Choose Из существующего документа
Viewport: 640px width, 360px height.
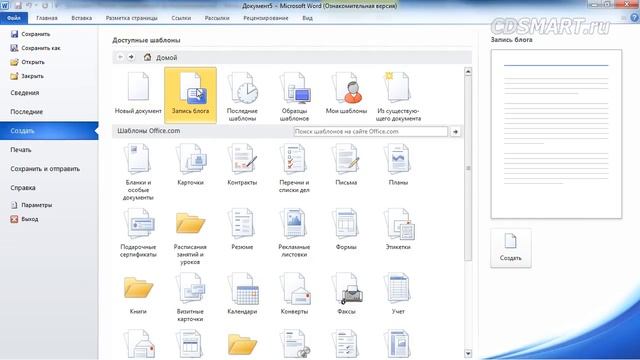pos(398,96)
